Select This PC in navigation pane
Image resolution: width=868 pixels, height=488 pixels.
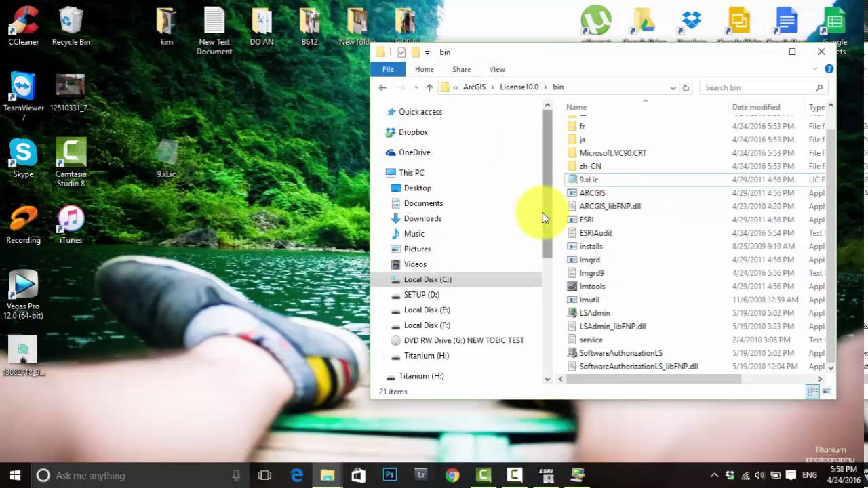point(411,173)
